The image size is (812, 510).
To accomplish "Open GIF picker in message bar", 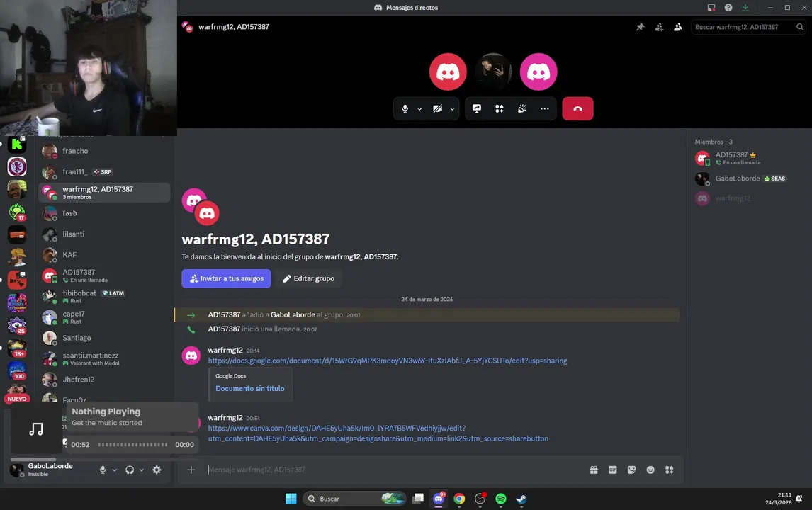I will pyautogui.click(x=613, y=470).
